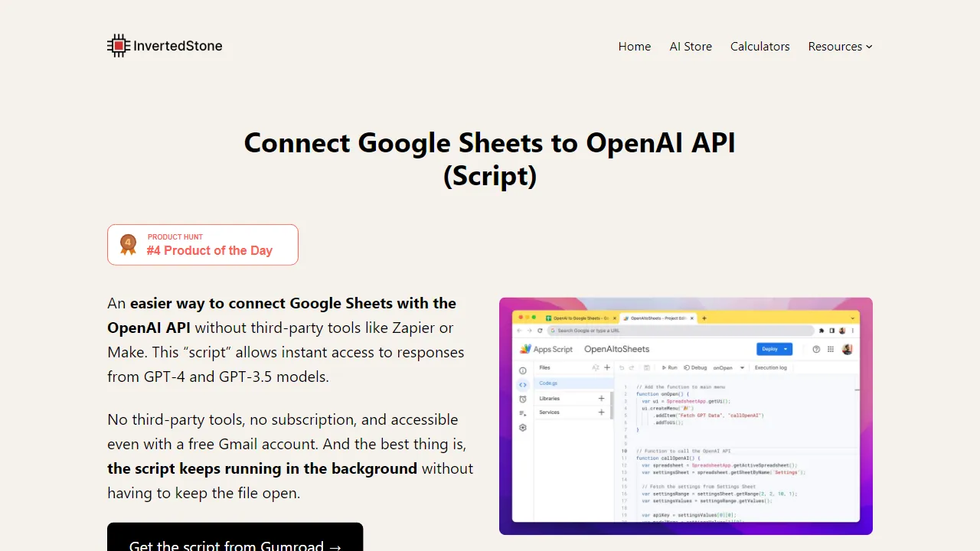Click the heading Connect Google Sheets to OpenAI API

(490, 159)
